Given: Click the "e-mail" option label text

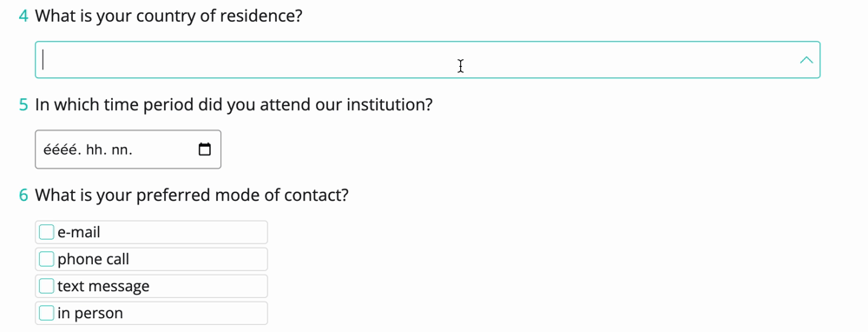Looking at the screenshot, I should tap(79, 232).
